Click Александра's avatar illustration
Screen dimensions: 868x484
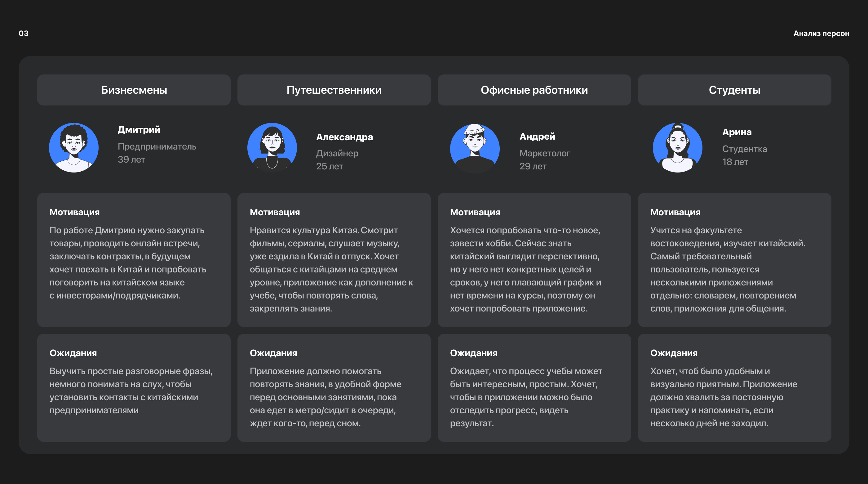[x=272, y=148]
